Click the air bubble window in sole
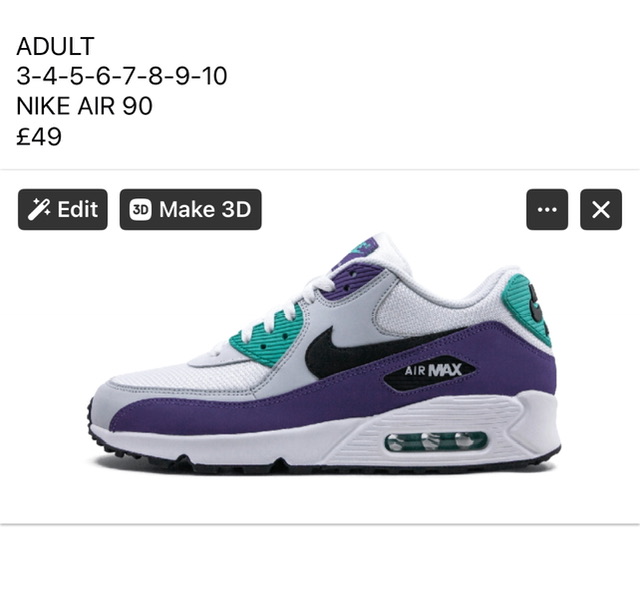 (436, 442)
